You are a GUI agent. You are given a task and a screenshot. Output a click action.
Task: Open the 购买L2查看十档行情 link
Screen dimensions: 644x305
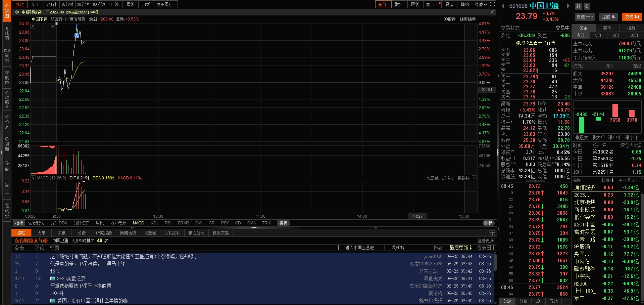[x=535, y=43]
